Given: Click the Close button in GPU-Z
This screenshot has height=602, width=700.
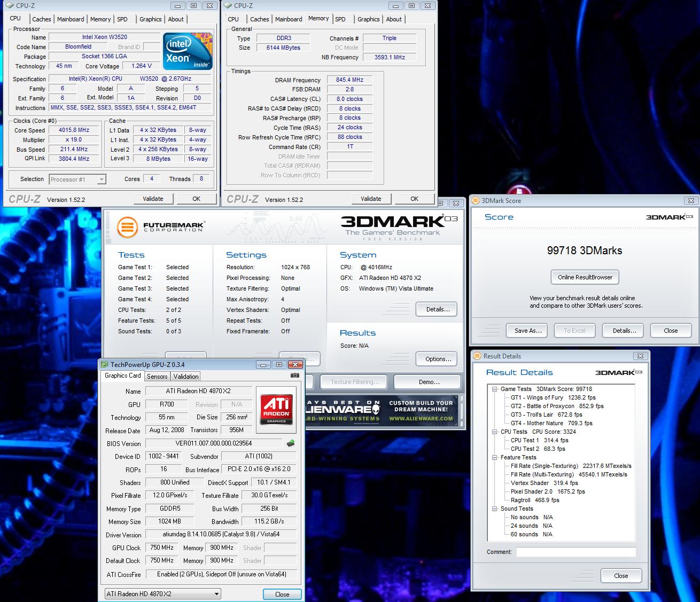Looking at the screenshot, I should (282, 594).
